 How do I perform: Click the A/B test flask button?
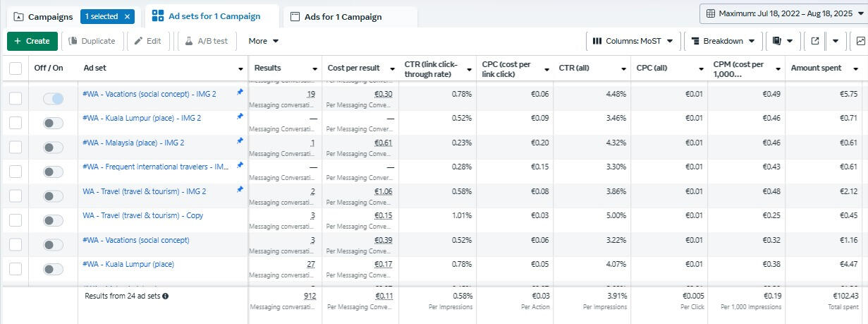[x=207, y=41]
